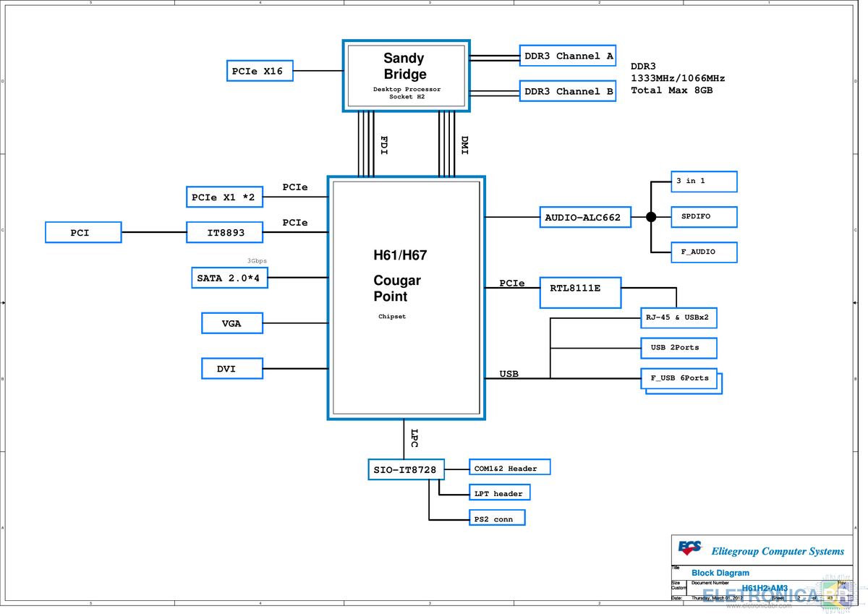The image size is (868, 614).
Task: Click the 'H61H2-AM3' document number
Action: coord(765,589)
